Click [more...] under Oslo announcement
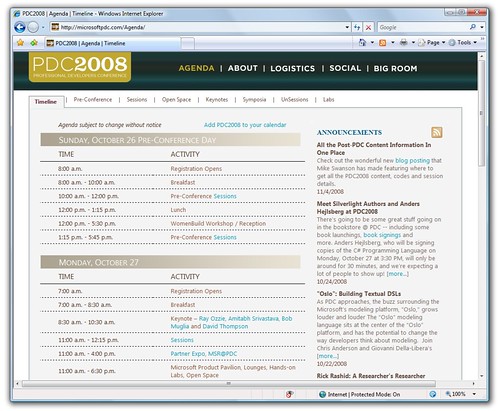The height and width of the screenshot is (411, 500). point(328,356)
